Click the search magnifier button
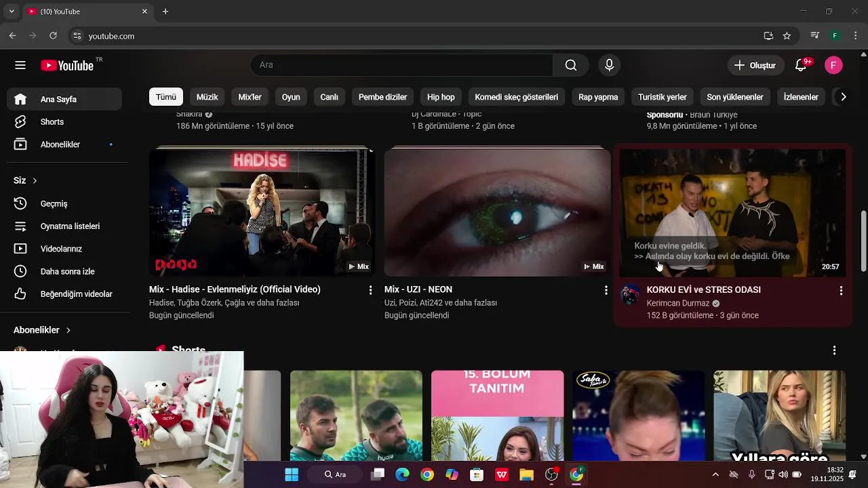 tap(571, 65)
